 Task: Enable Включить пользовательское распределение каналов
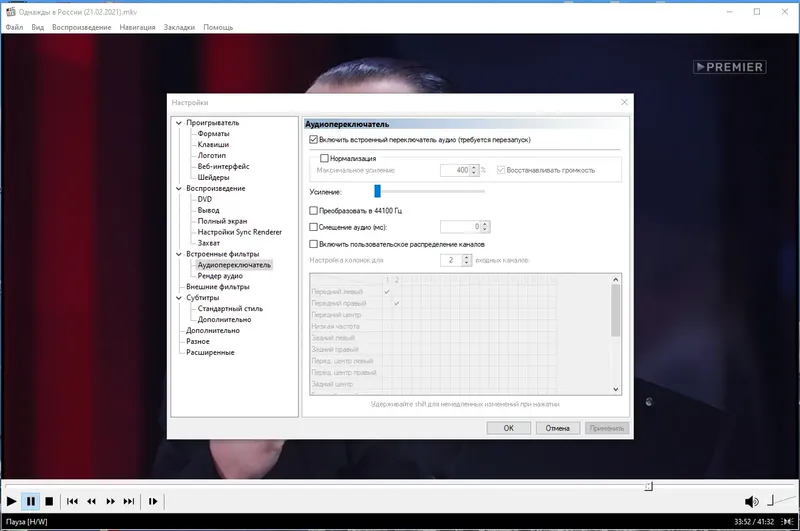(313, 244)
